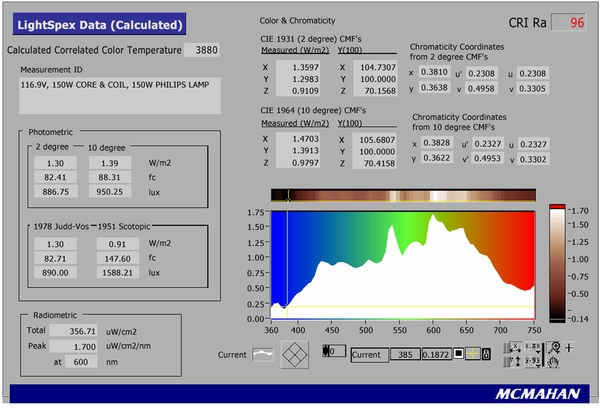Click the Judd-Vos lux value 890.00
The image size is (600, 408).
(55, 273)
